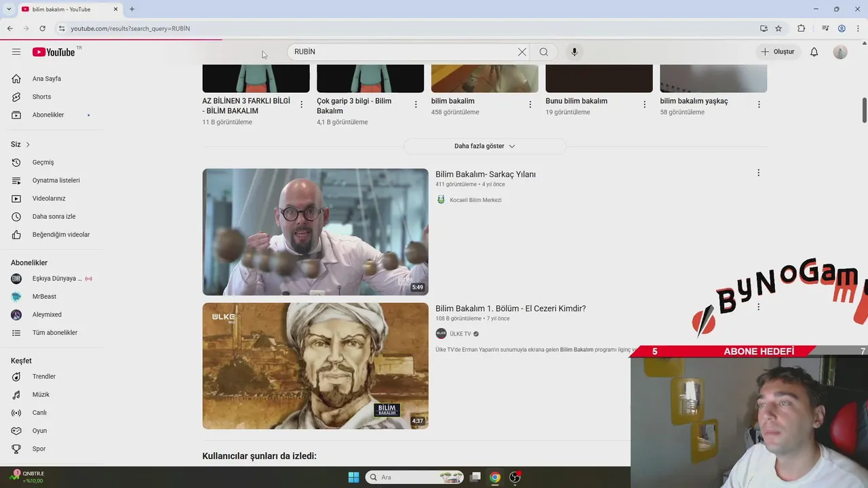This screenshot has width=868, height=488.
Task: Open Windows Start button
Action: tap(353, 477)
